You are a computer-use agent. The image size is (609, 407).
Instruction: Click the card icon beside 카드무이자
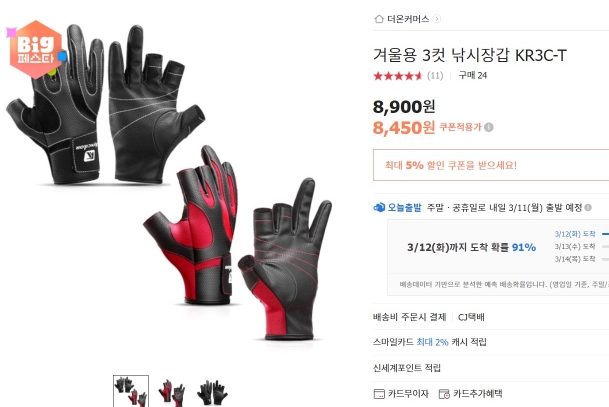point(379,394)
